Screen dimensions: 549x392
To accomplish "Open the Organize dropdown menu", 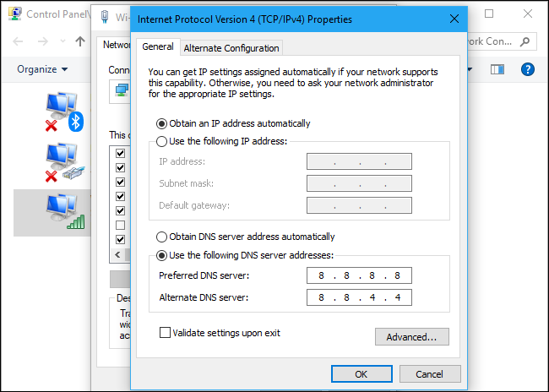I will pos(41,69).
